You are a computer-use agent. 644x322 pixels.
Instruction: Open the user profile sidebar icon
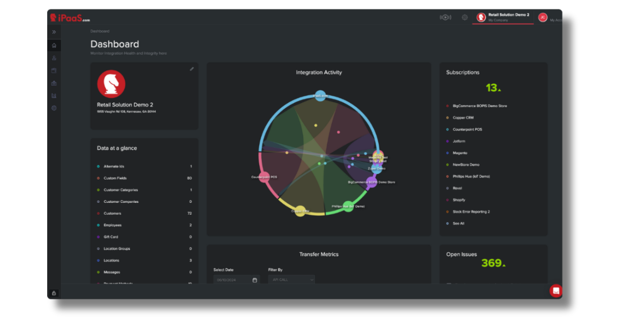pos(54,58)
